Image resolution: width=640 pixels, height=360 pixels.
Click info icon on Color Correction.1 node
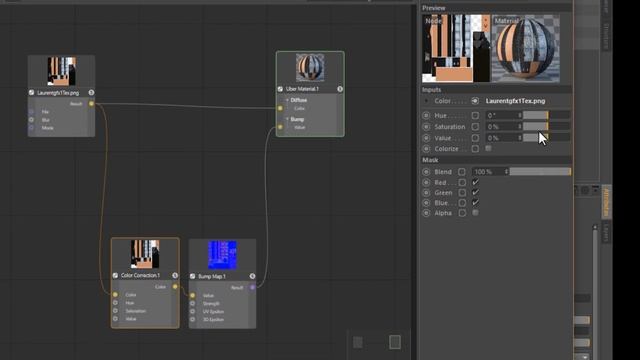175,276
